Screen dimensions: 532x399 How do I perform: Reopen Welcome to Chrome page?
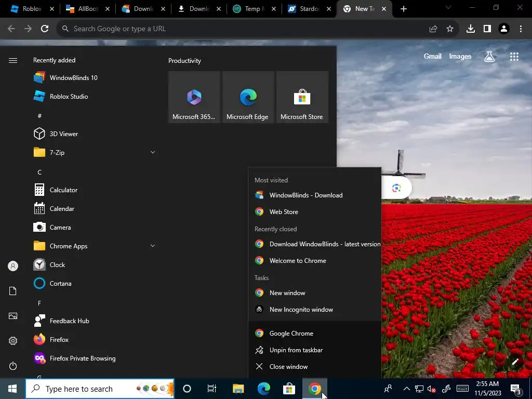point(315,261)
